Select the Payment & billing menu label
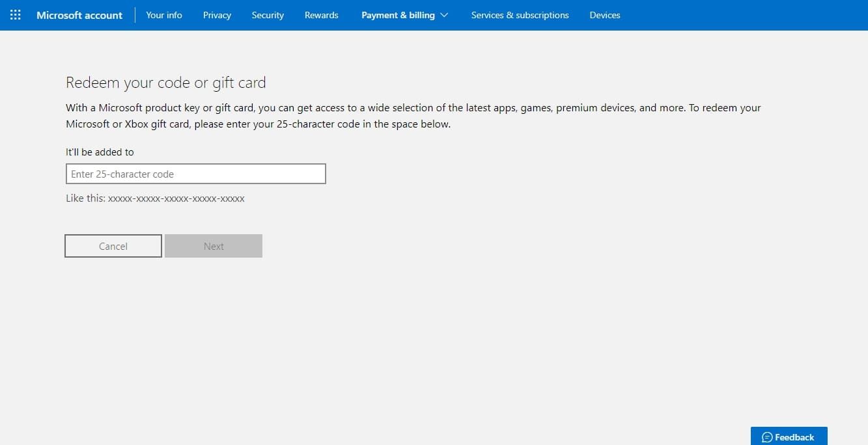The height and width of the screenshot is (445, 868). coord(398,15)
